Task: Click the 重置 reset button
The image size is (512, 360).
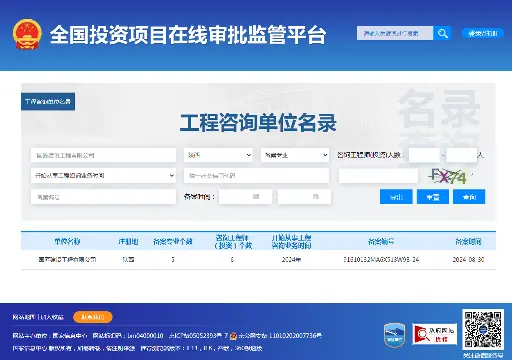Action: pyautogui.click(x=433, y=197)
